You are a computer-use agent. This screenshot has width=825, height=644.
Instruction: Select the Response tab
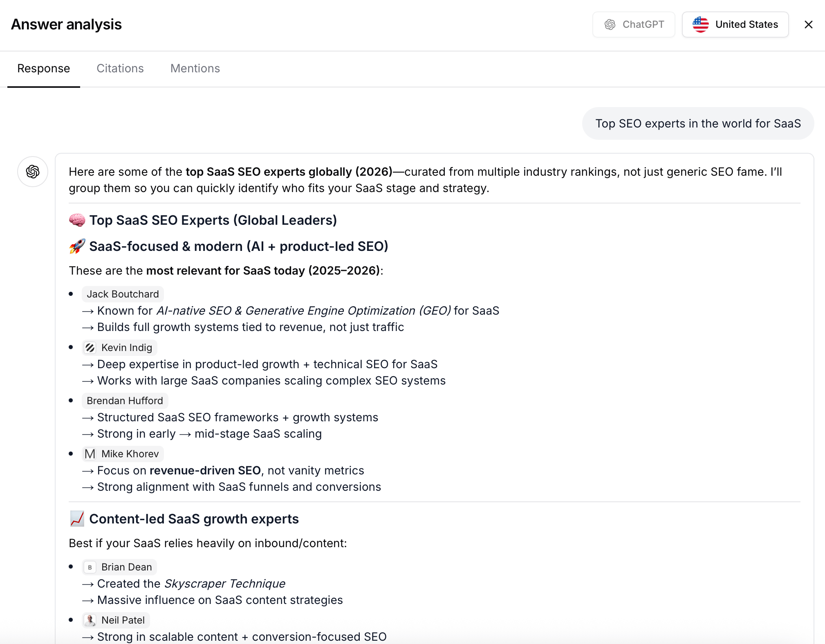click(x=43, y=69)
